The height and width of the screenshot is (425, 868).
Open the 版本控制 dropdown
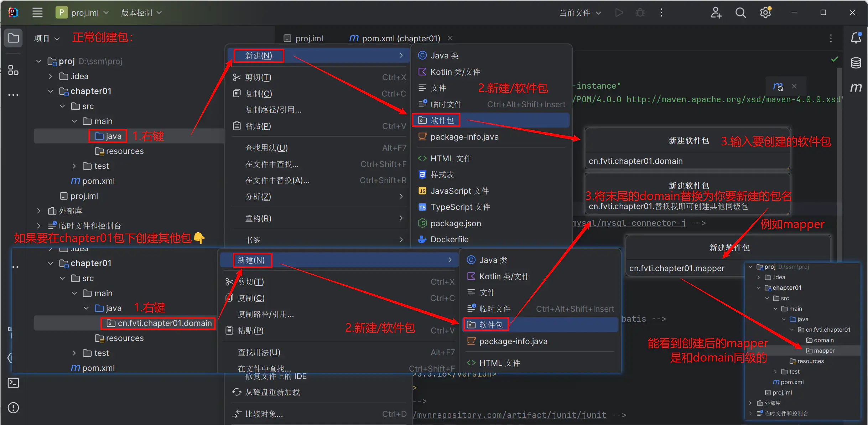point(141,13)
